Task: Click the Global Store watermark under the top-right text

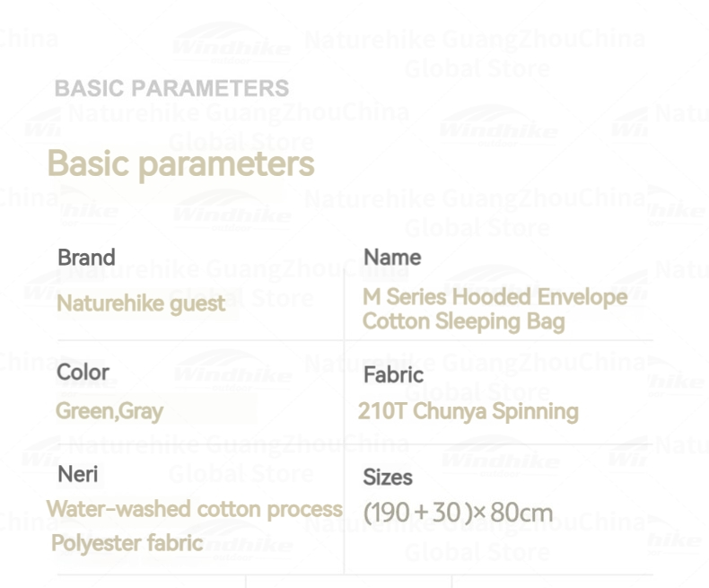Action: pos(477,69)
